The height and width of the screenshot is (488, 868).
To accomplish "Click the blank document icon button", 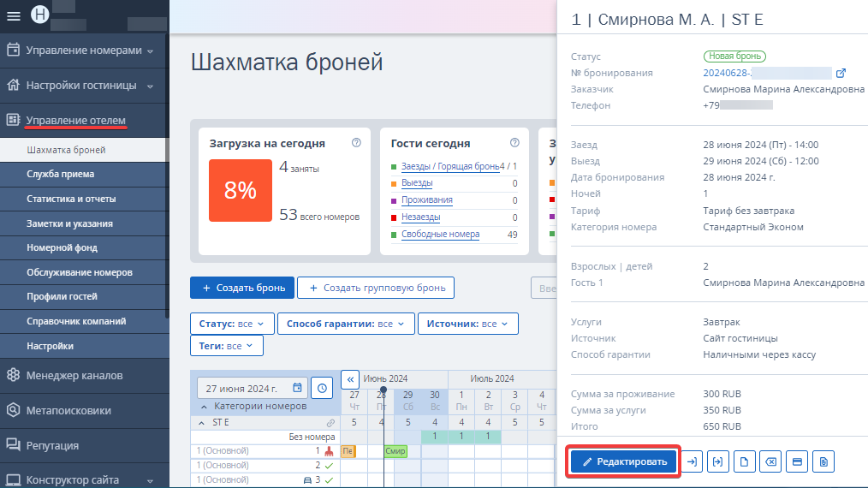I will coord(744,461).
